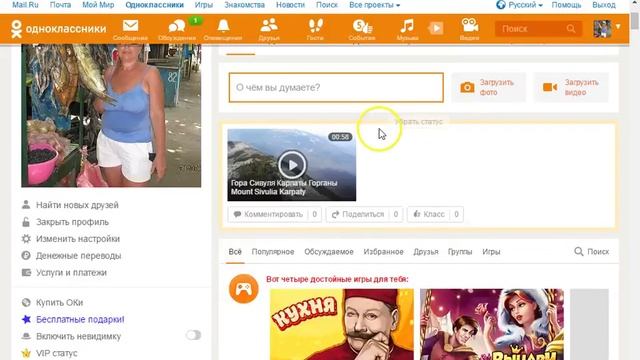Select the Игры feed tab
Image resolution: width=640 pixels, height=360 pixels.
click(491, 252)
